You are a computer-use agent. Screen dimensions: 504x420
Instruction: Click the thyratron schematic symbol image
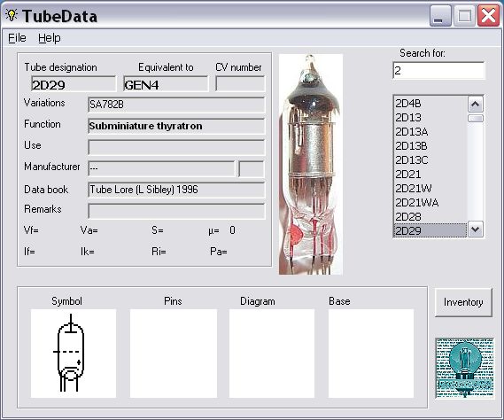tap(74, 354)
